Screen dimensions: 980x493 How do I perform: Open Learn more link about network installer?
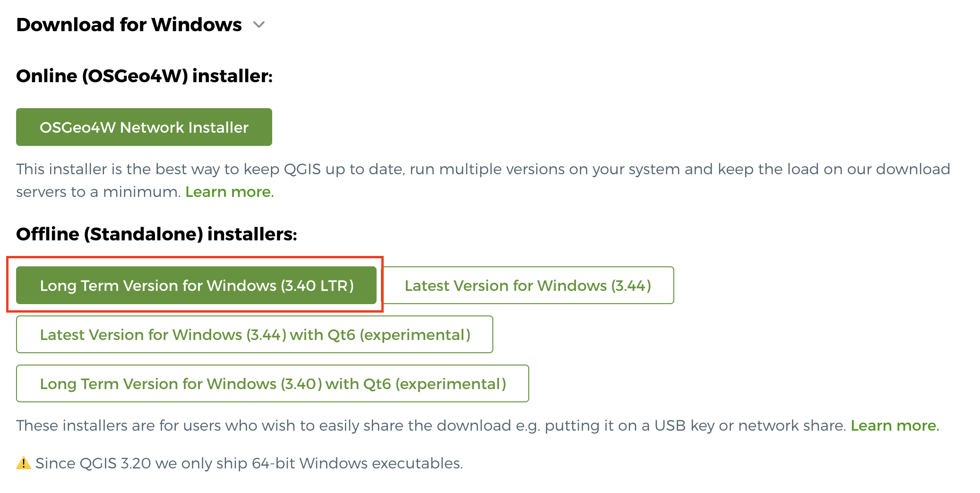point(229,192)
